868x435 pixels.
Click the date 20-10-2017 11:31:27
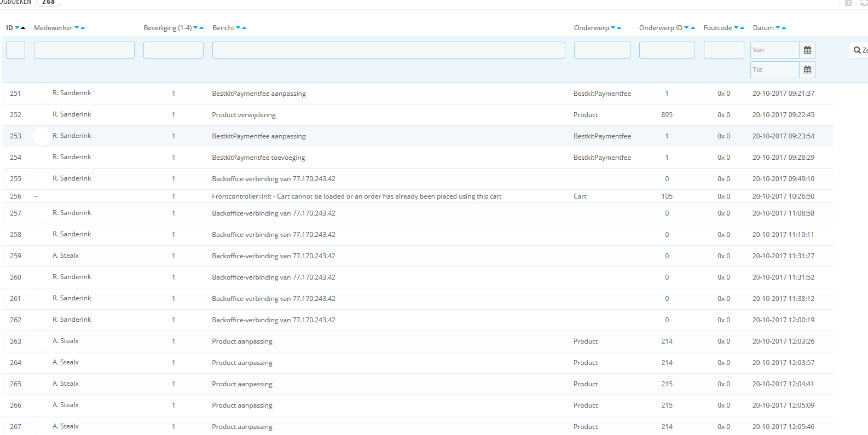783,256
